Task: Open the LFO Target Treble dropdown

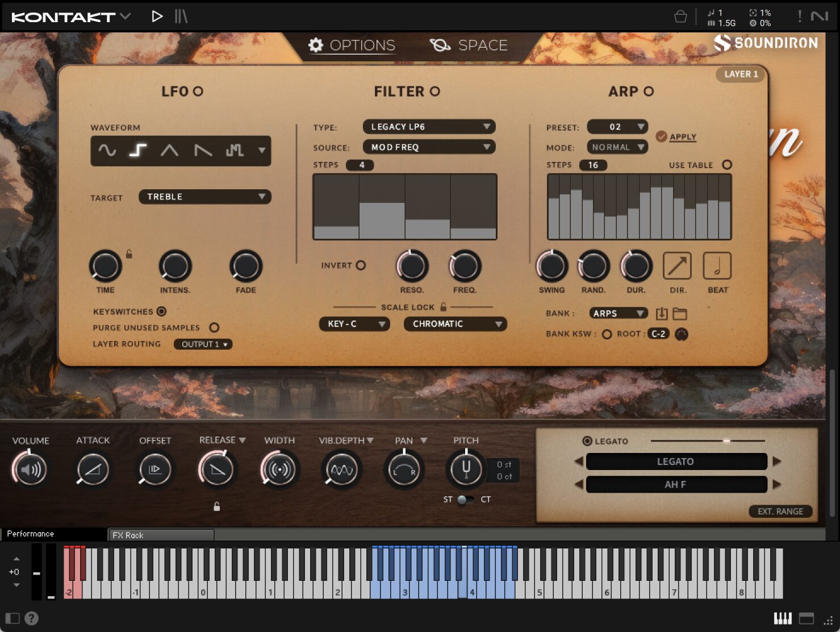Action: click(x=204, y=197)
